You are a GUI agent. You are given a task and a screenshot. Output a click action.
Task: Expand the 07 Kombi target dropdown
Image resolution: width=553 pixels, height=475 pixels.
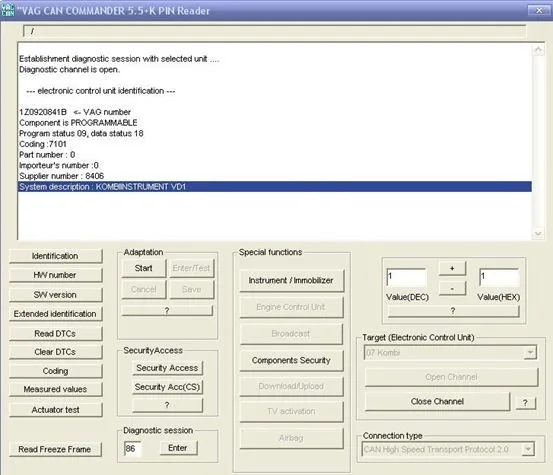(530, 352)
